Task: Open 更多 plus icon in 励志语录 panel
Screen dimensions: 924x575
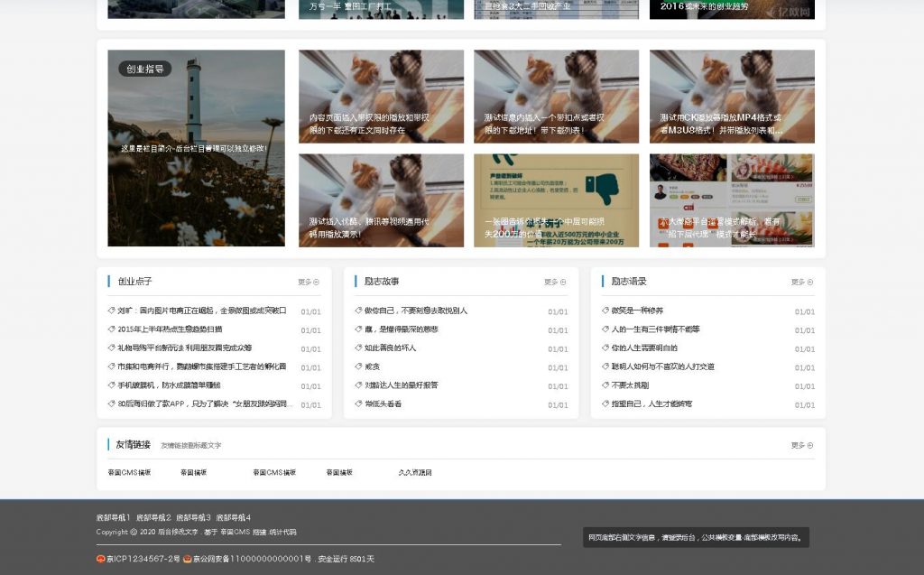Action: tap(810, 283)
